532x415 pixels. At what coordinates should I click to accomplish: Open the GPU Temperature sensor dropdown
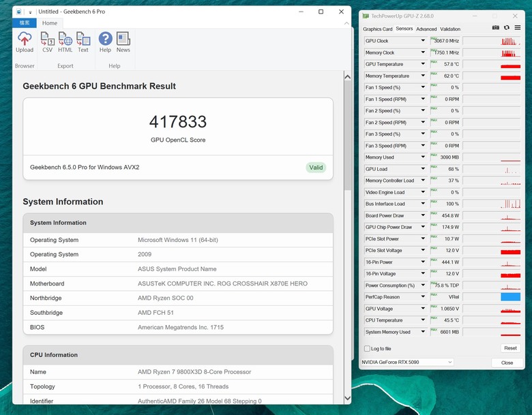coord(423,64)
